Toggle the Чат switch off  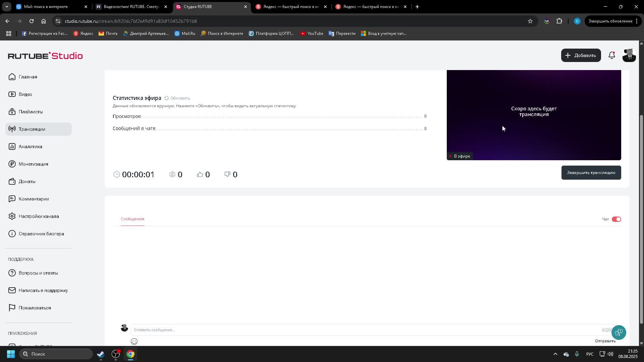tap(616, 219)
